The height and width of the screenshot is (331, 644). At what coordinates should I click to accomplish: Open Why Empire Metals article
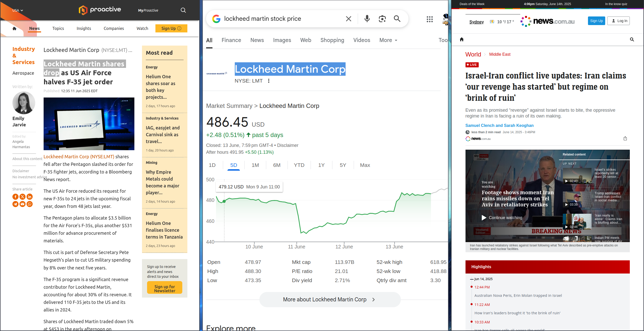pyautogui.click(x=163, y=182)
